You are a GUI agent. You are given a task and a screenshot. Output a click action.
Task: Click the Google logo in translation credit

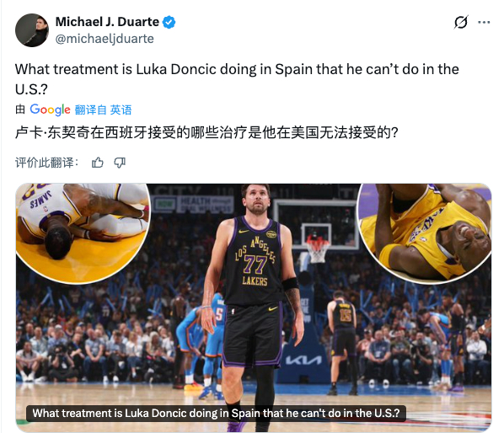point(50,110)
